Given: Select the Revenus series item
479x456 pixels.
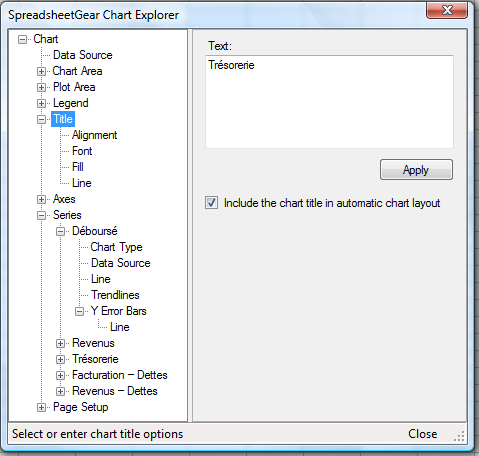Looking at the screenshot, I should (93, 343).
